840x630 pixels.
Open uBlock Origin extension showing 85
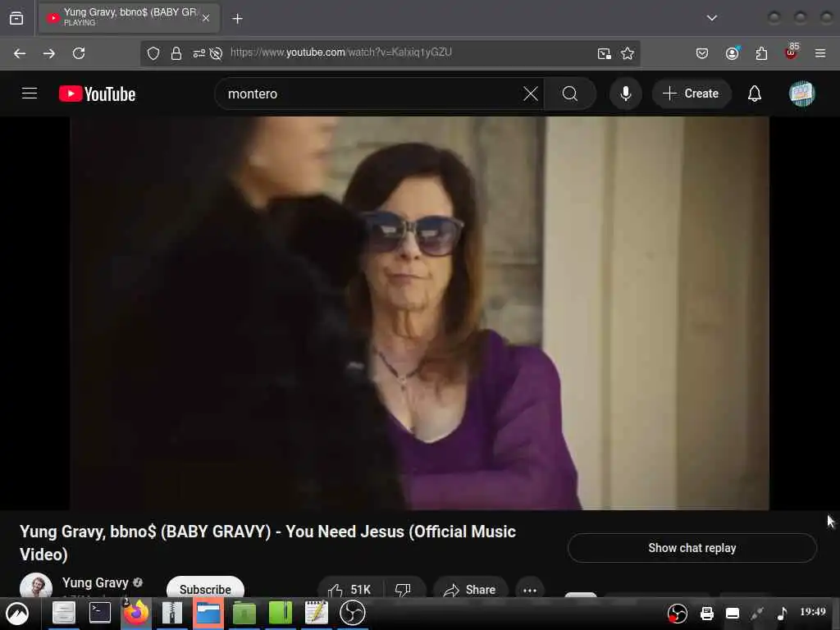792,52
